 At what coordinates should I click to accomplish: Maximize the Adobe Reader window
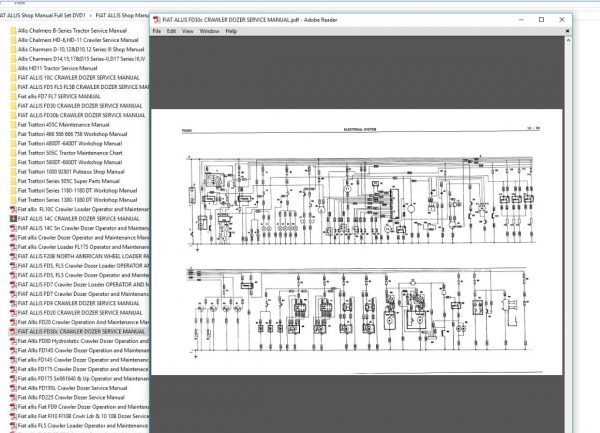[541, 20]
